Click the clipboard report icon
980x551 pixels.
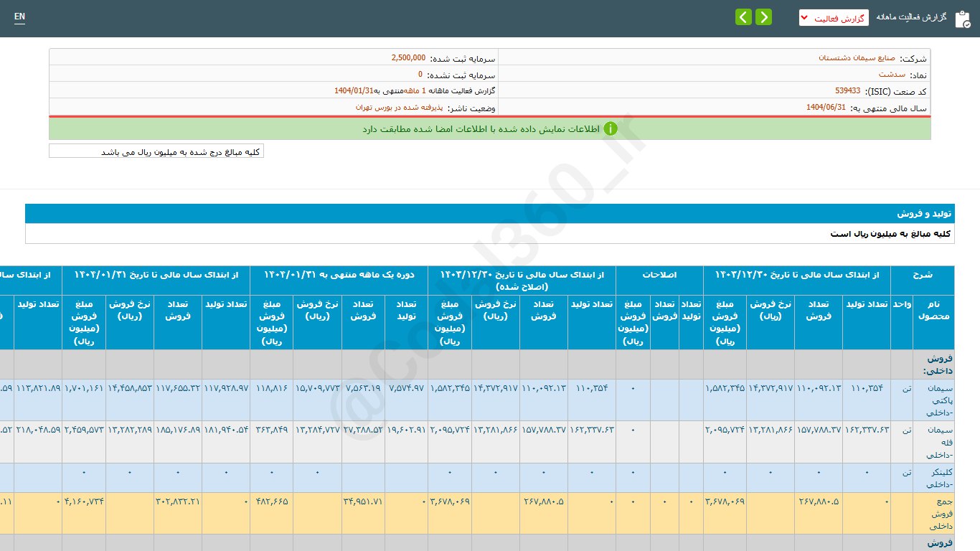[x=962, y=19]
